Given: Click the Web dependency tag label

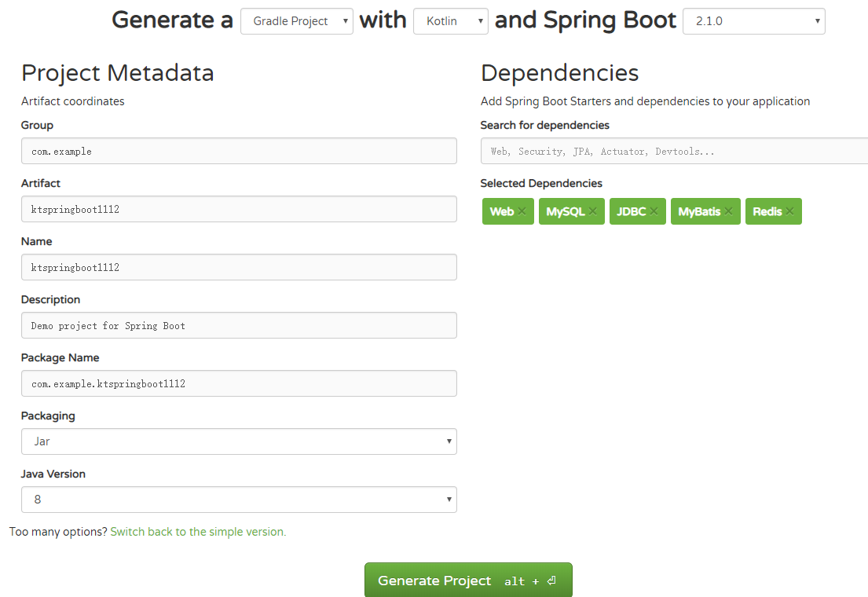Looking at the screenshot, I should click(x=501, y=211).
